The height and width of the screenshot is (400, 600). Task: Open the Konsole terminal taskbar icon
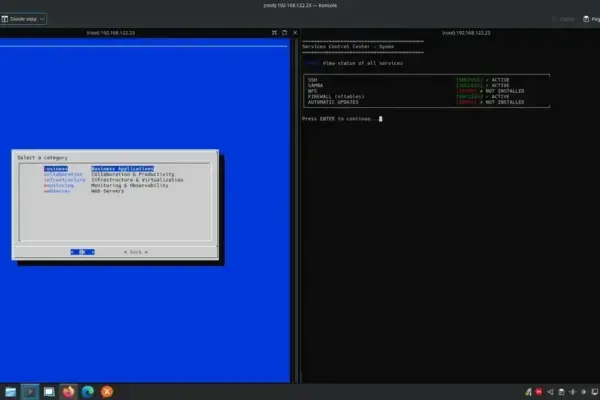tap(30, 392)
